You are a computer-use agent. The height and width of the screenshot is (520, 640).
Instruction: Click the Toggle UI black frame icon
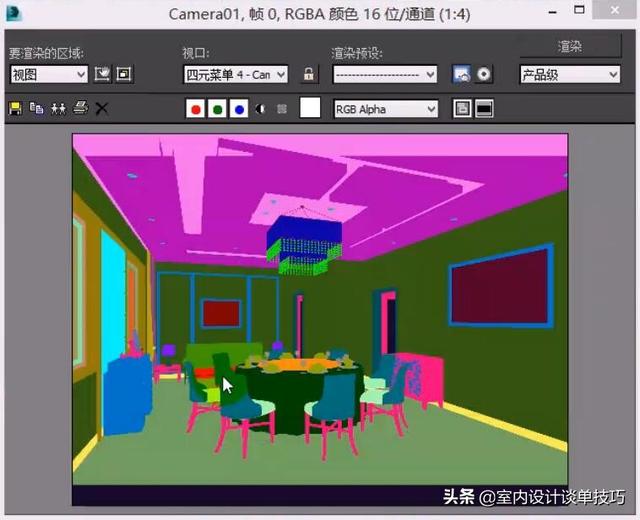[484, 109]
